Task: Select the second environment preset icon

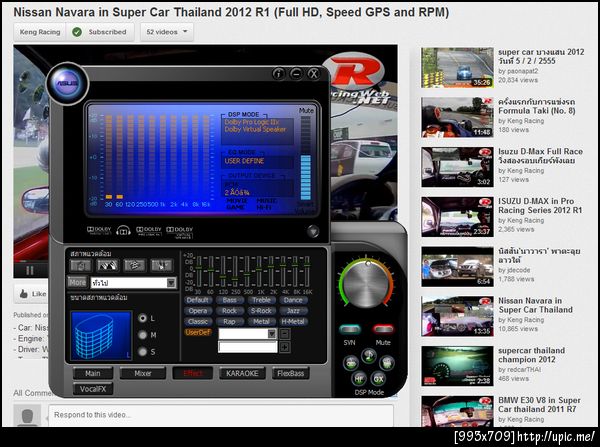Action: click(108, 265)
